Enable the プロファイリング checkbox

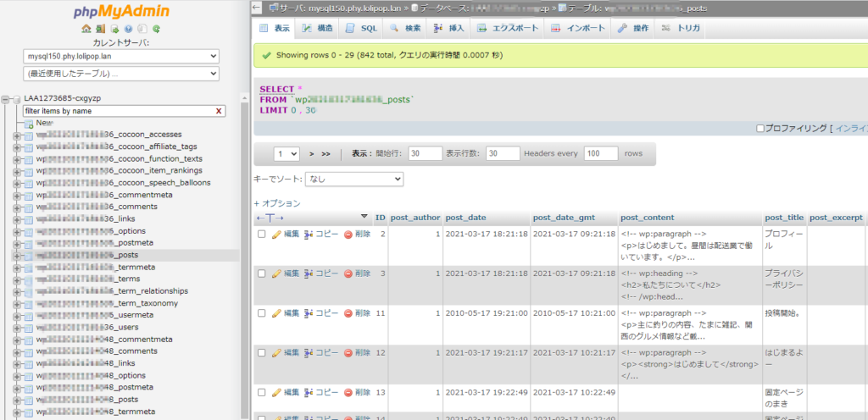click(759, 129)
